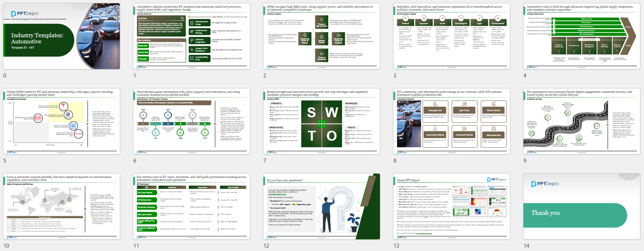Select the final Thank you slide thumbnail

coord(581,207)
